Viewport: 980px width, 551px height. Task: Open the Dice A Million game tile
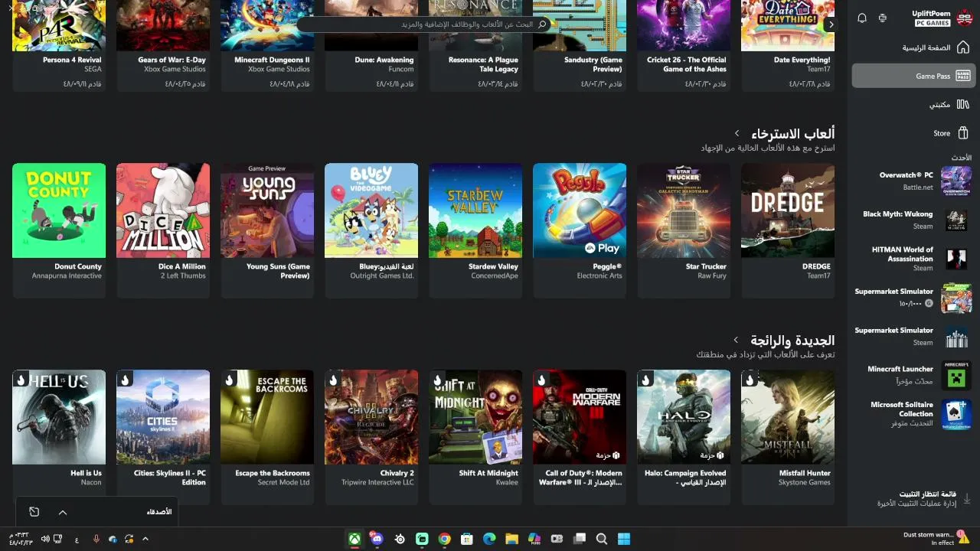163,230
